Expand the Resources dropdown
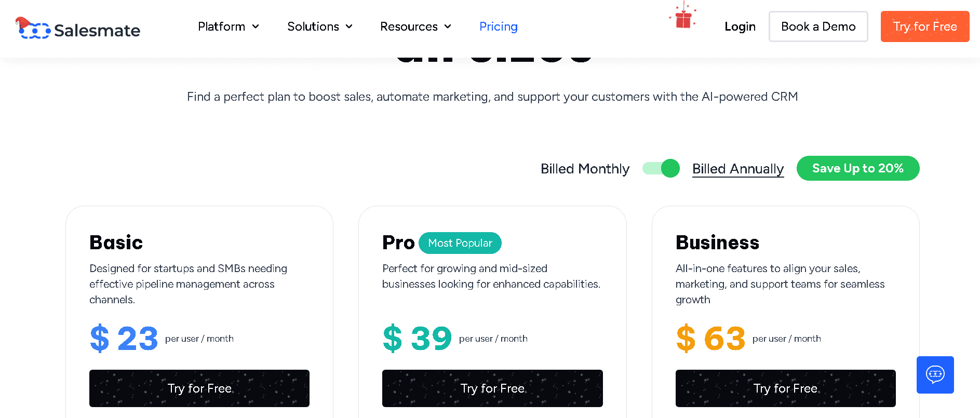The width and height of the screenshot is (980, 418). tap(415, 26)
